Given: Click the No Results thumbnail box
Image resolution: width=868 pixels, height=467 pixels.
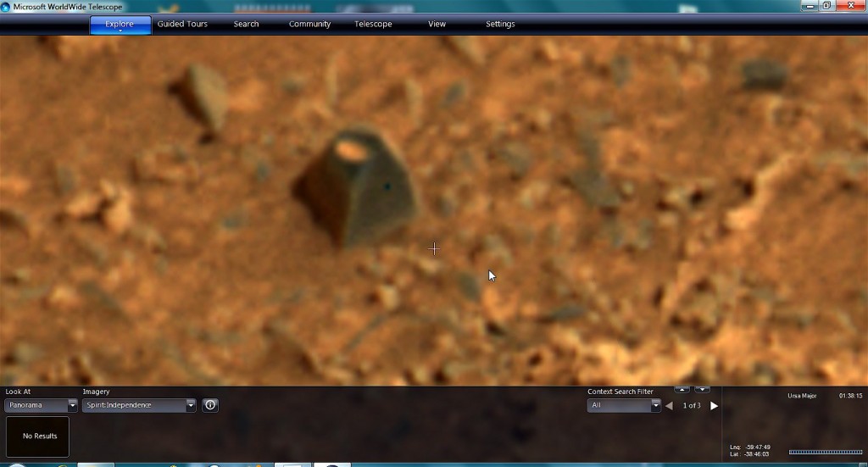Looking at the screenshot, I should click(37, 436).
